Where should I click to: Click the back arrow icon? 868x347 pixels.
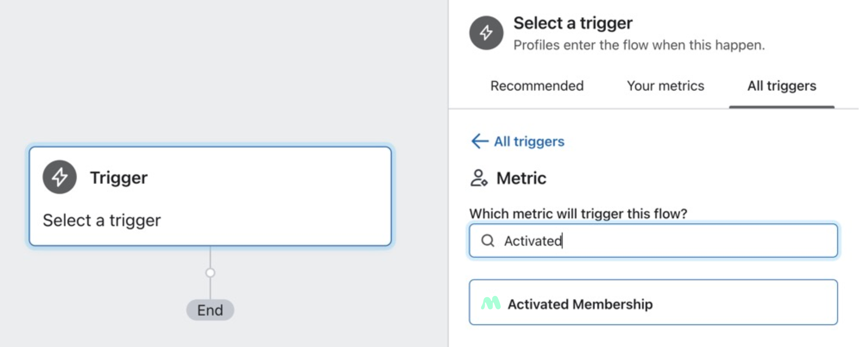[480, 141]
